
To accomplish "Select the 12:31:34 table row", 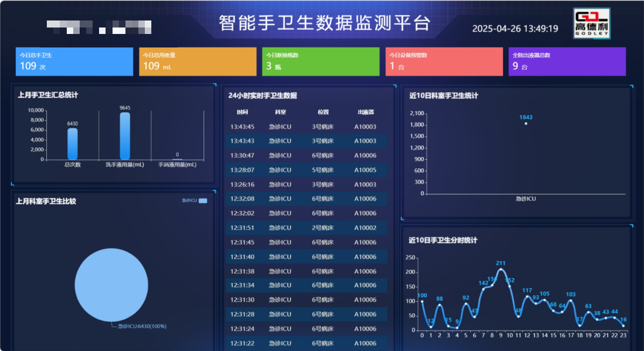I will 306,285.
